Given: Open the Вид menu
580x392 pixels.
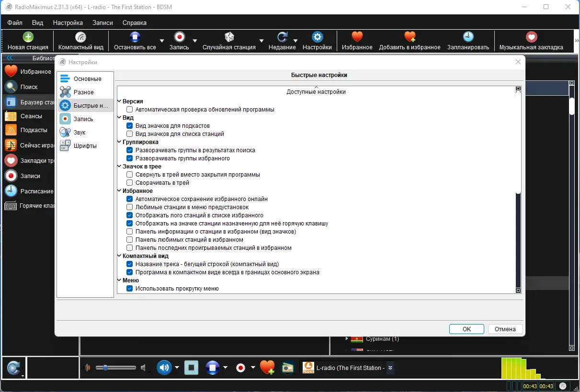Looking at the screenshot, I should click(x=37, y=22).
